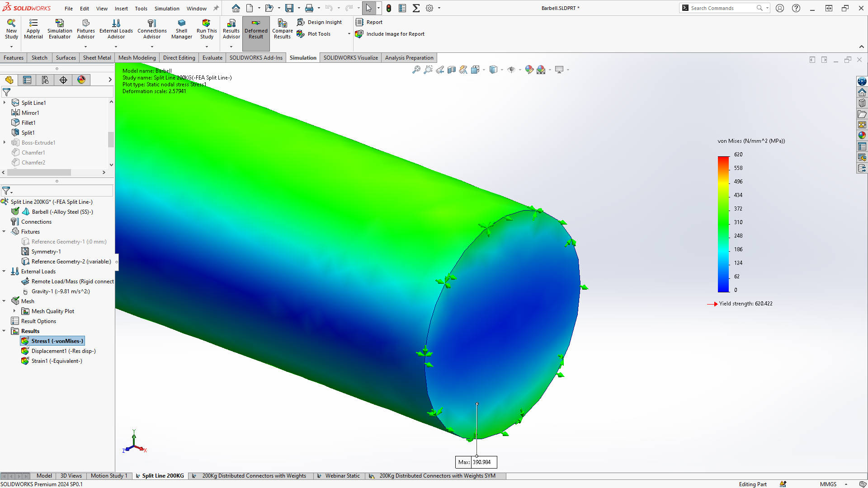This screenshot has height=488, width=868.
Task: Open the ConfigurationManager tab icon
Action: (x=45, y=80)
